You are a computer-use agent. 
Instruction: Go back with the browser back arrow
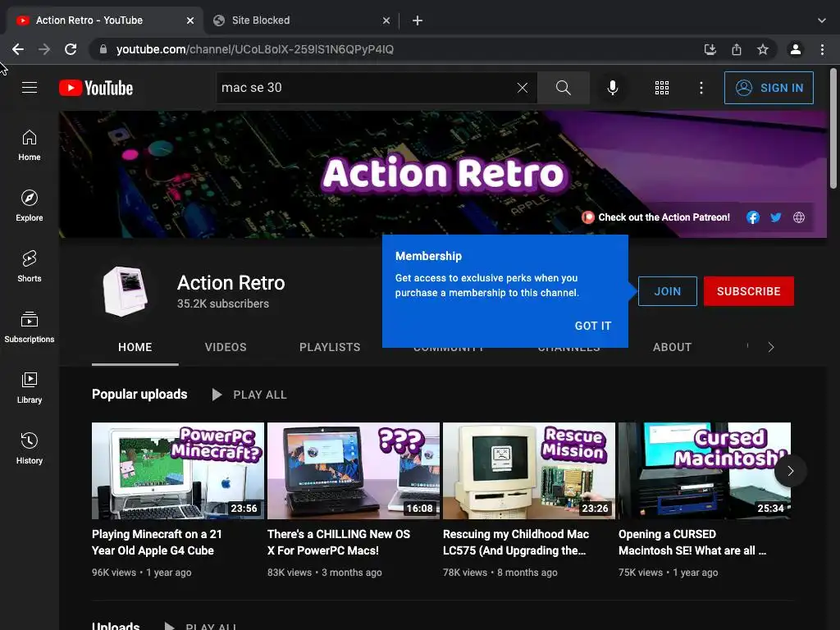click(x=18, y=49)
